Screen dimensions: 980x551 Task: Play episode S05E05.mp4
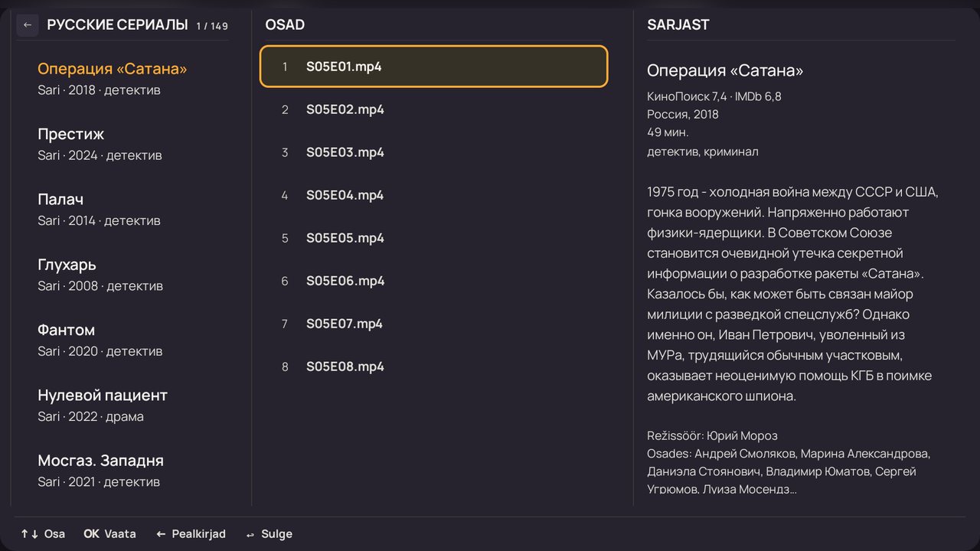click(x=433, y=238)
